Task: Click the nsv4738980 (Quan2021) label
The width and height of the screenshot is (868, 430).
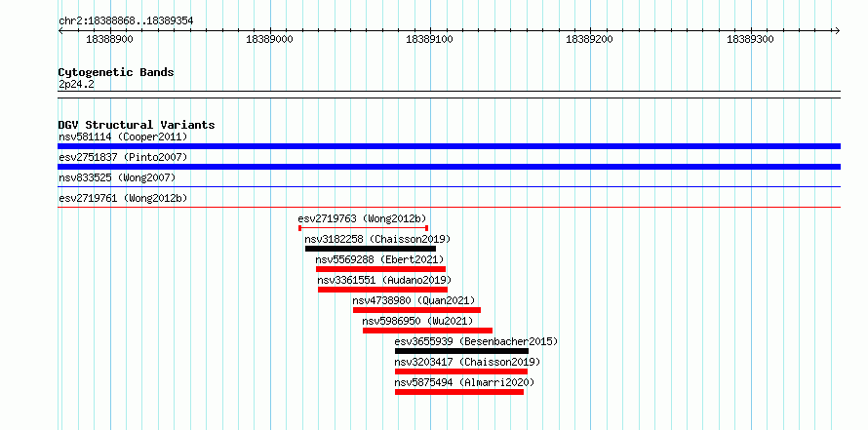Action: coord(414,300)
